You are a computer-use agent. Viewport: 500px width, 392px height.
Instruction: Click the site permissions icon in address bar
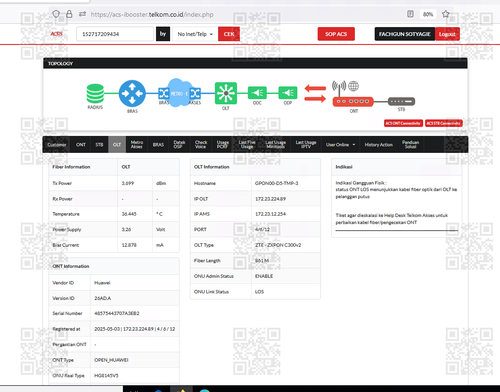(82, 14)
